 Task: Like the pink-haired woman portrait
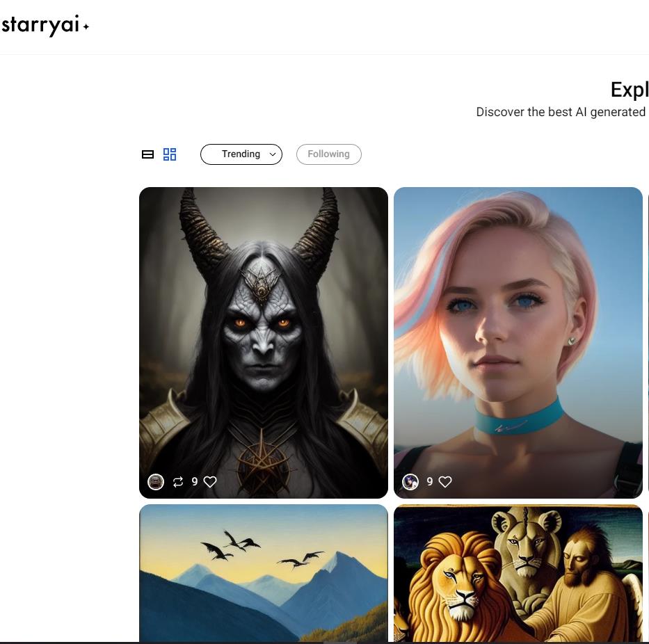[x=445, y=482]
